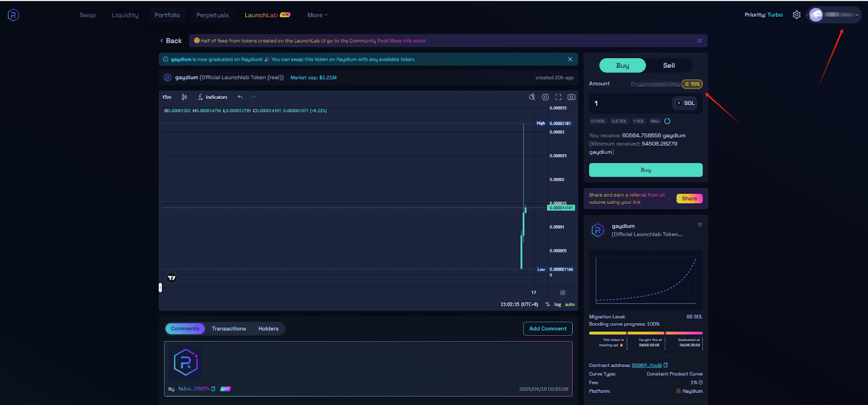Viewport: 868px width, 405px height.
Task: Click the chart quick search icon
Action: (532, 97)
